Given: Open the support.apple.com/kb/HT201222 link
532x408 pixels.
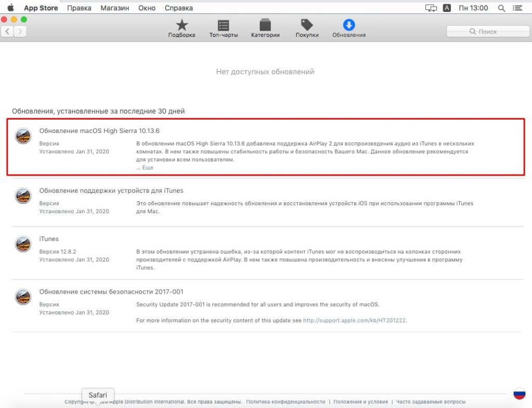Looking at the screenshot, I should tap(354, 320).
